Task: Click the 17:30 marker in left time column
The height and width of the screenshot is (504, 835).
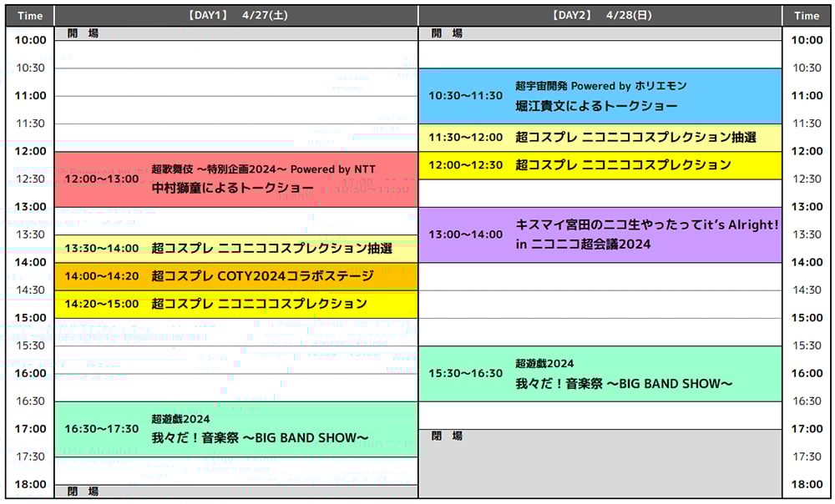Action: (30, 456)
